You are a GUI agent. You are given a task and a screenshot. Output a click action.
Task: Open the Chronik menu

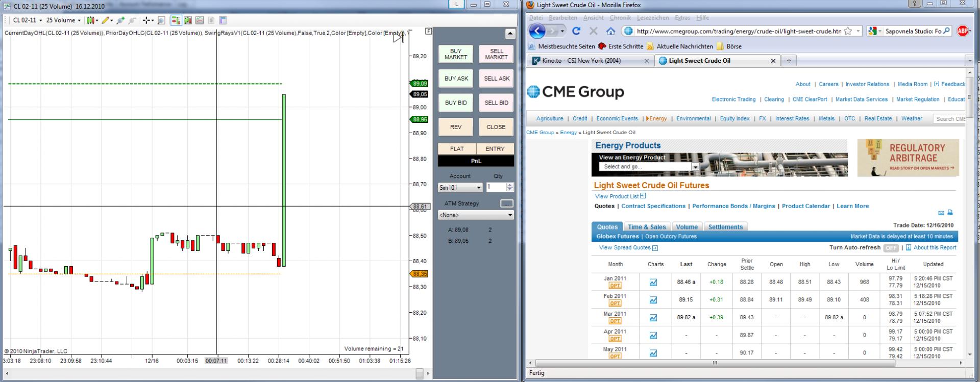(620, 18)
